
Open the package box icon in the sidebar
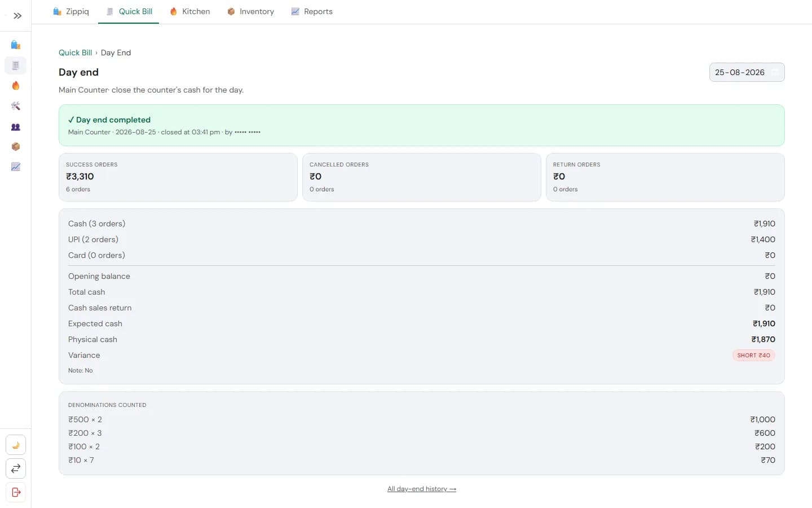click(x=16, y=147)
